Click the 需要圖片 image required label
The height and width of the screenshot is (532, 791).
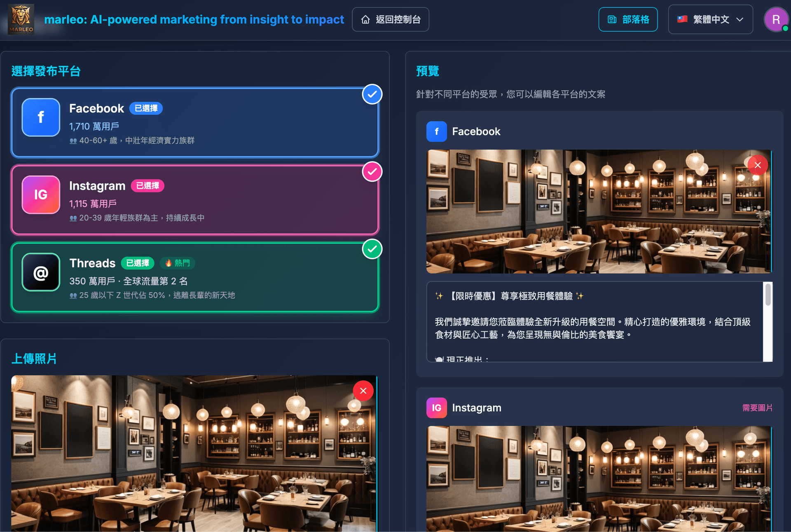coord(757,408)
